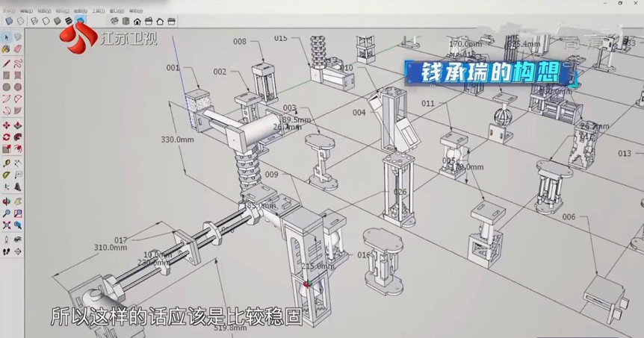Screen dimensions: 644x338
Task: Switch to Shaded face style
Action: [x=58, y=21]
